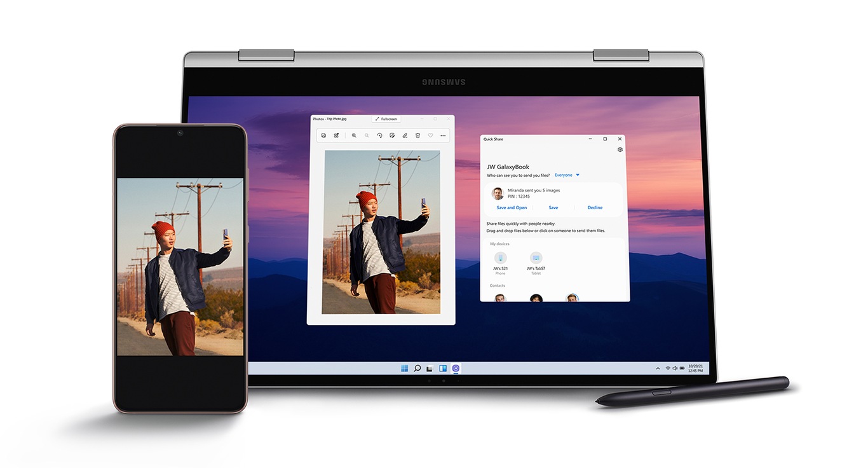Click the PIN : 12345 text

point(519,196)
